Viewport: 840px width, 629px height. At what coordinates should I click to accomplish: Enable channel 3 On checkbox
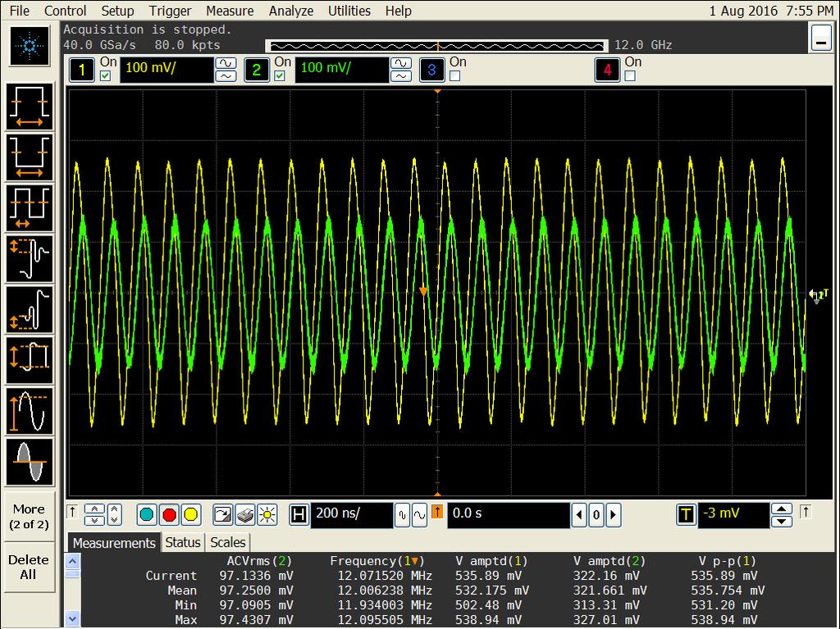454,76
